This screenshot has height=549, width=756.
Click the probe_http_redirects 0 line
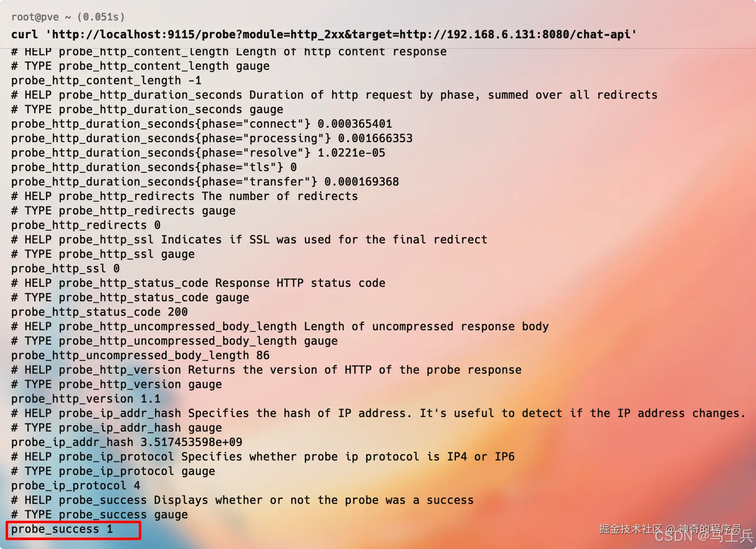(86, 225)
